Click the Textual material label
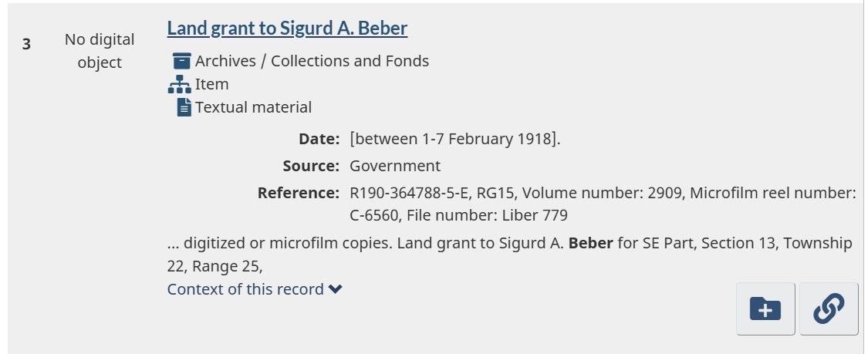 point(253,107)
